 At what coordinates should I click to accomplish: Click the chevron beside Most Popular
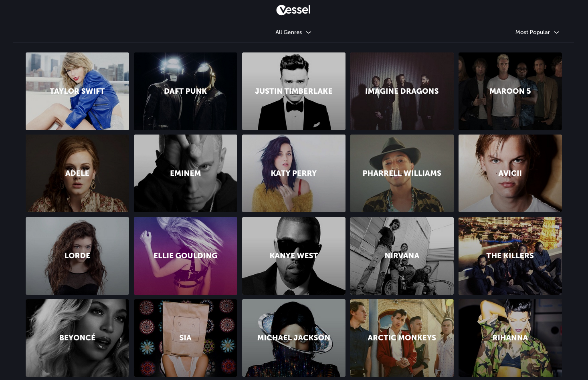click(x=556, y=32)
